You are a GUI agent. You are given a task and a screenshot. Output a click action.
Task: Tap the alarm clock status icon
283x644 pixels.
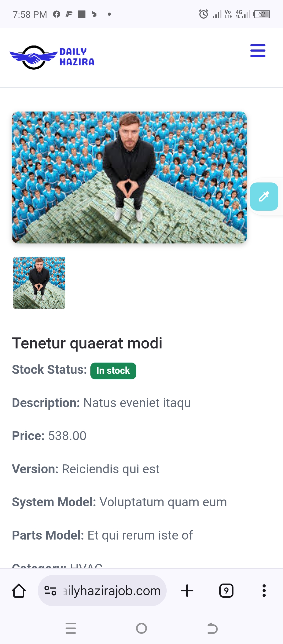pos(203,14)
